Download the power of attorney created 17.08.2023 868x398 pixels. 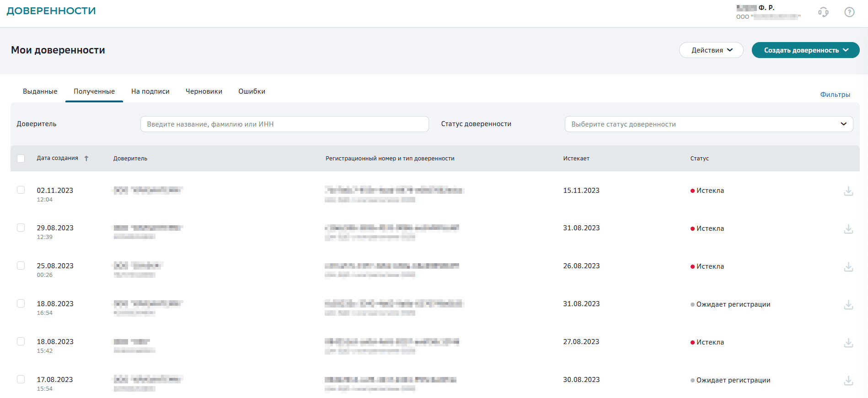point(848,381)
